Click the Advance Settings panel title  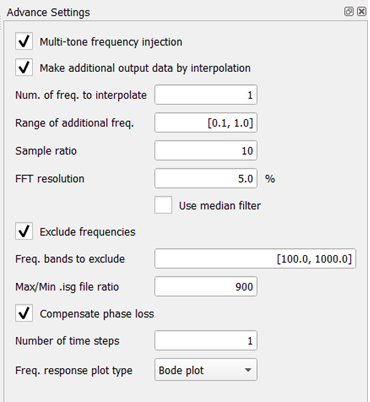coord(48,12)
